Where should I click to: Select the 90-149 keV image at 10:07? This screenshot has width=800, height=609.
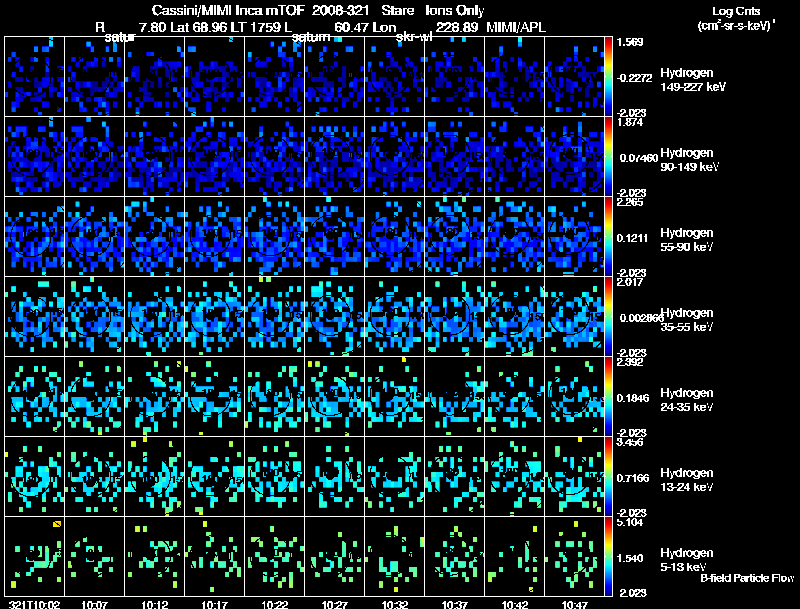(94, 157)
